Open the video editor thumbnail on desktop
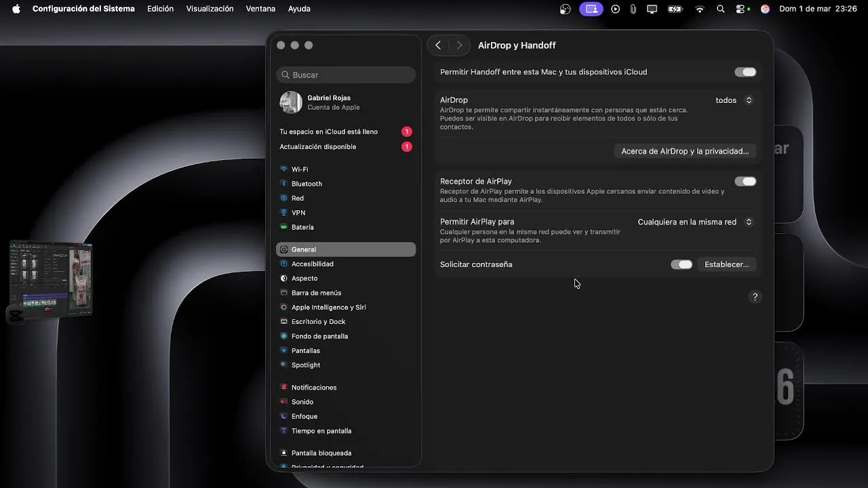 pyautogui.click(x=52, y=279)
